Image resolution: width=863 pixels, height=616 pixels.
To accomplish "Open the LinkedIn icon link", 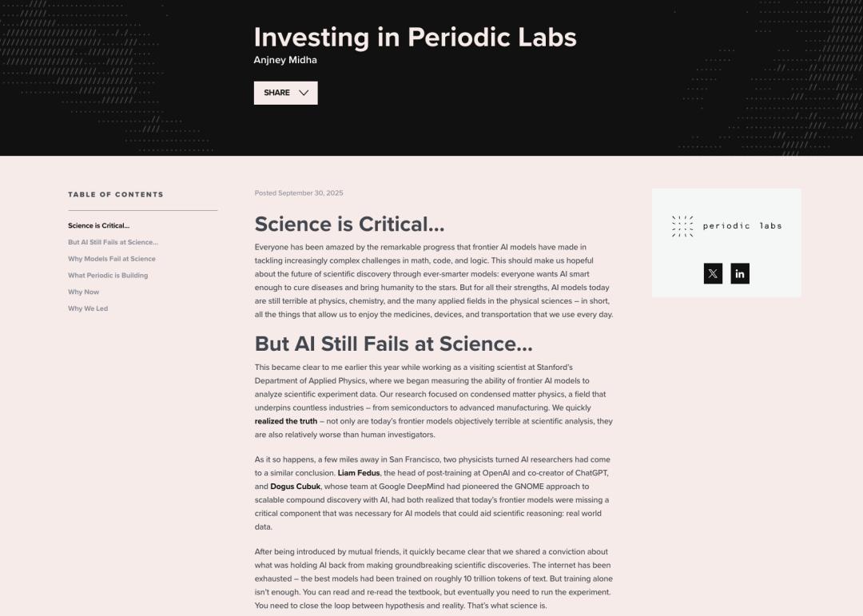I will tap(740, 274).
